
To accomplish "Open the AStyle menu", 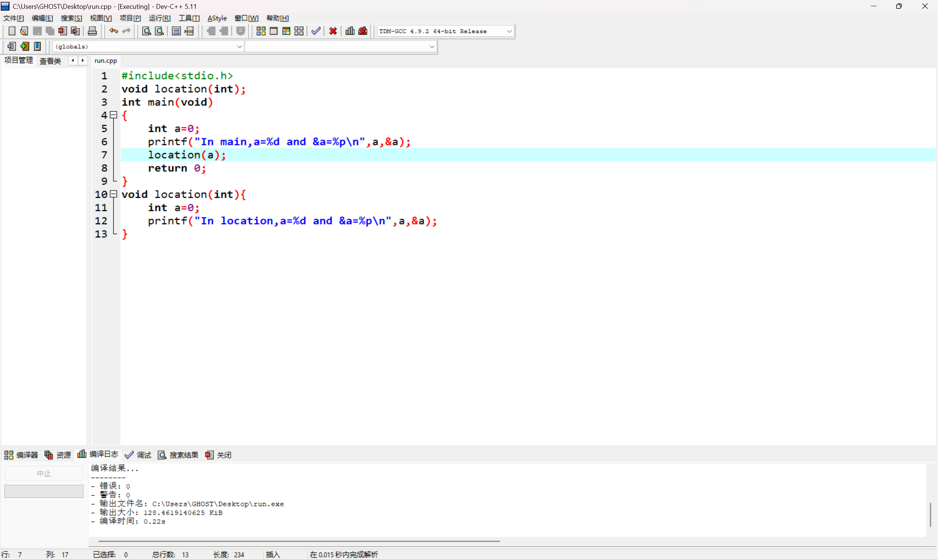I will [217, 18].
